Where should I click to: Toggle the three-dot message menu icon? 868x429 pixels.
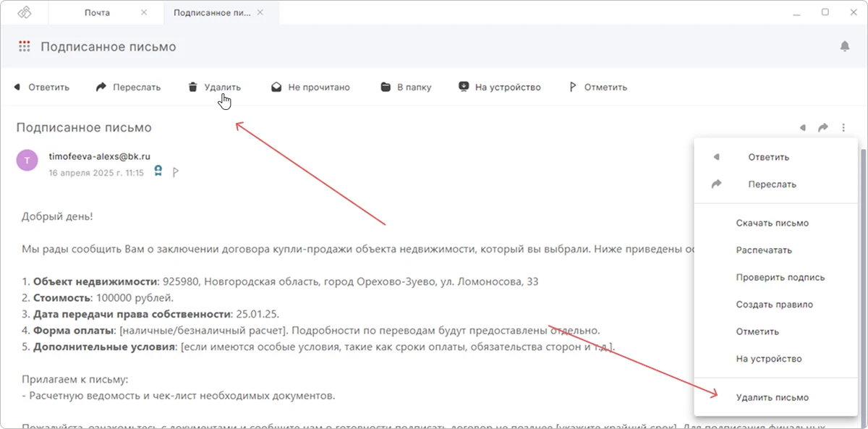click(x=843, y=127)
